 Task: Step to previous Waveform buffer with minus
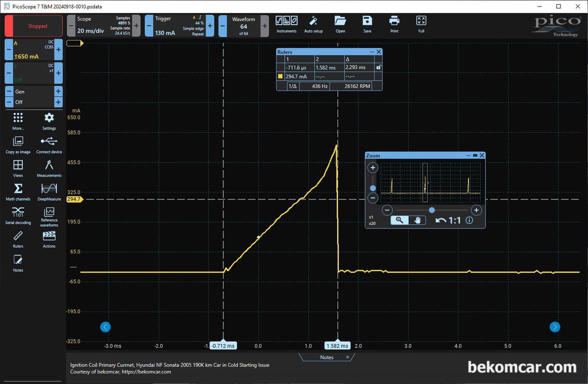pyautogui.click(x=222, y=26)
